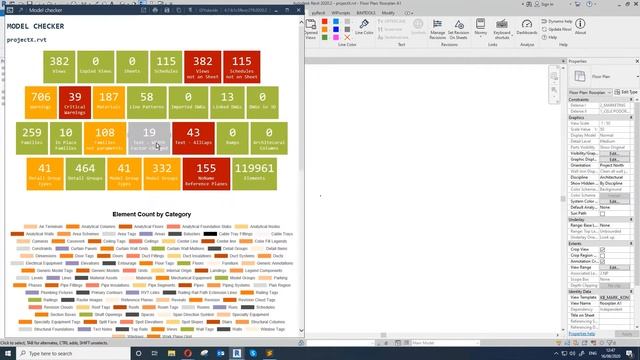Screen dimensions: 640x360
Task: Click the Apply button in Properties
Action: (x=627, y=334)
